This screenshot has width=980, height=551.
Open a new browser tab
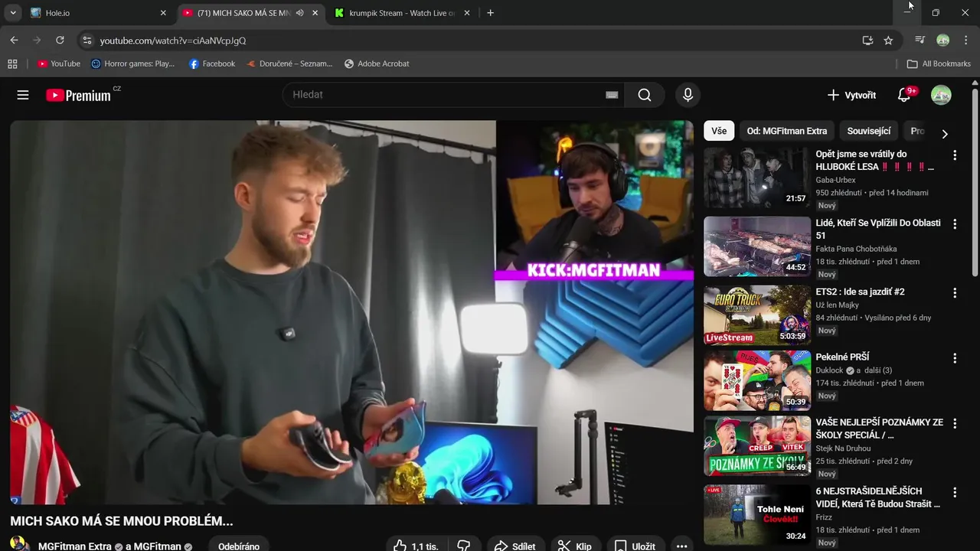(x=491, y=13)
